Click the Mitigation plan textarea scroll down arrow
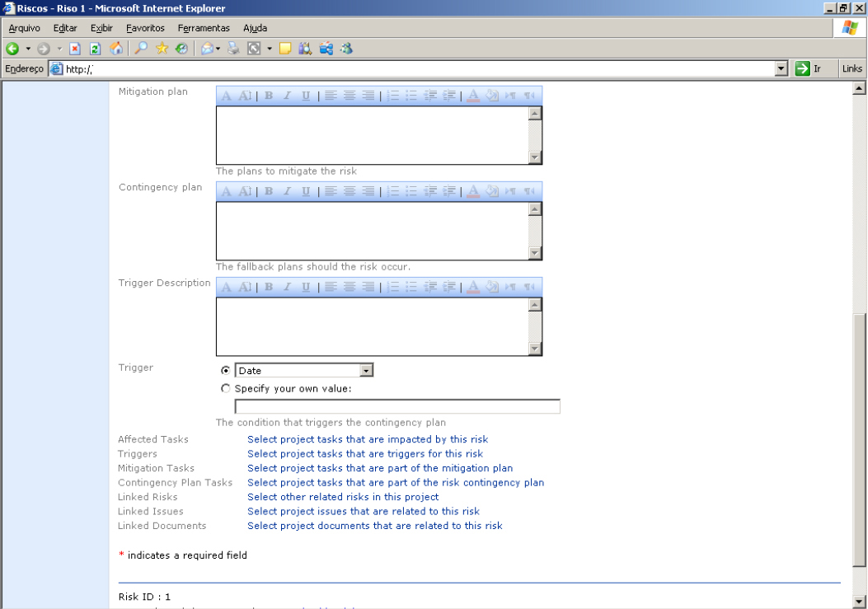 [x=535, y=157]
